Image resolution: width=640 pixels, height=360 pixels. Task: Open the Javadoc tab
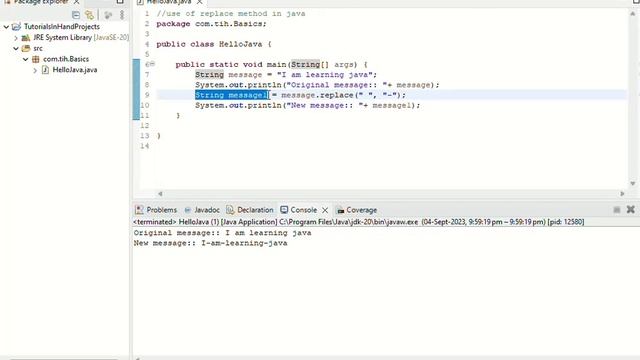pos(207,210)
